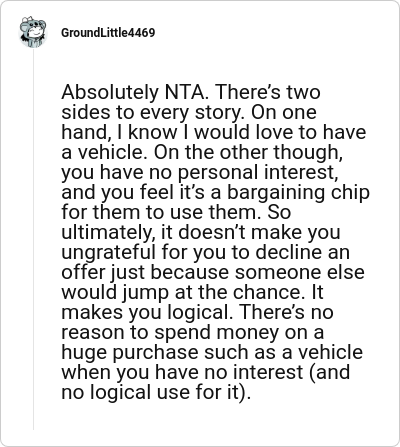The image size is (400, 447).
Task: Click on the words "would love to have"
Action: [x=280, y=132]
